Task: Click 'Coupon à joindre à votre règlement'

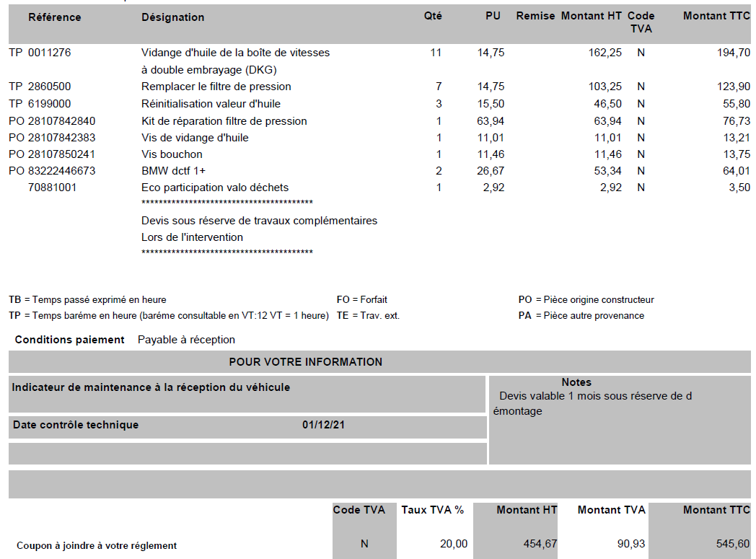Action: 97,545
